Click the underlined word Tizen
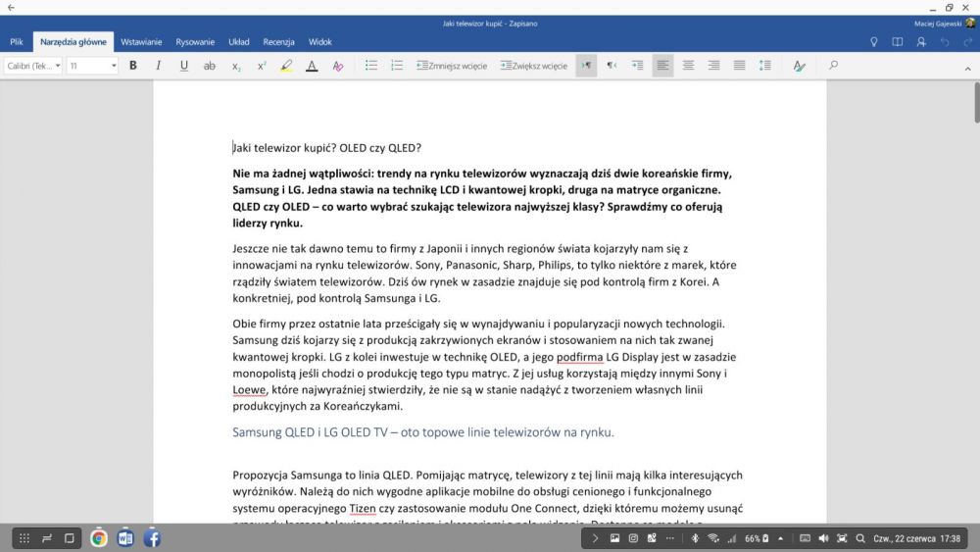 [x=363, y=508]
